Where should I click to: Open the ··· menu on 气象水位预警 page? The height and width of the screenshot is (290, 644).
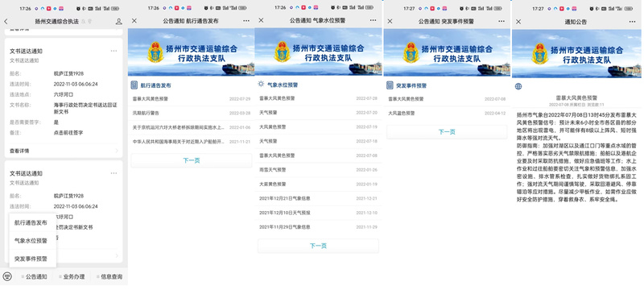pos(373,20)
